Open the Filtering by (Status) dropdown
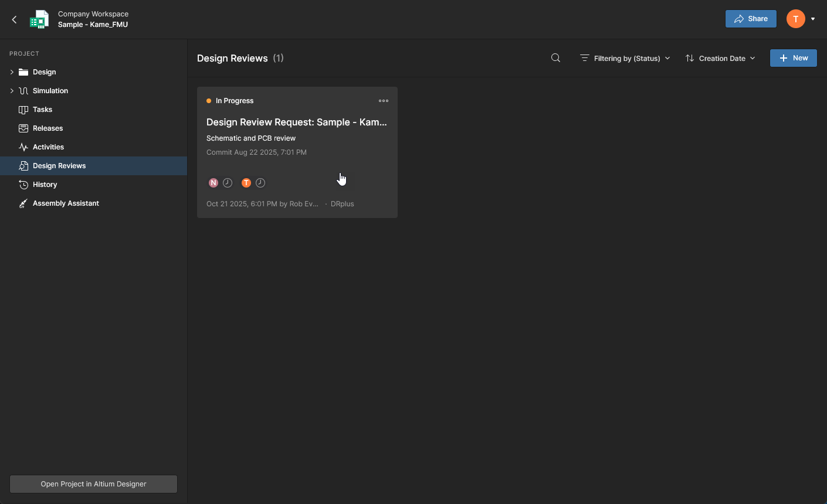This screenshot has height=504, width=827. (x=625, y=58)
